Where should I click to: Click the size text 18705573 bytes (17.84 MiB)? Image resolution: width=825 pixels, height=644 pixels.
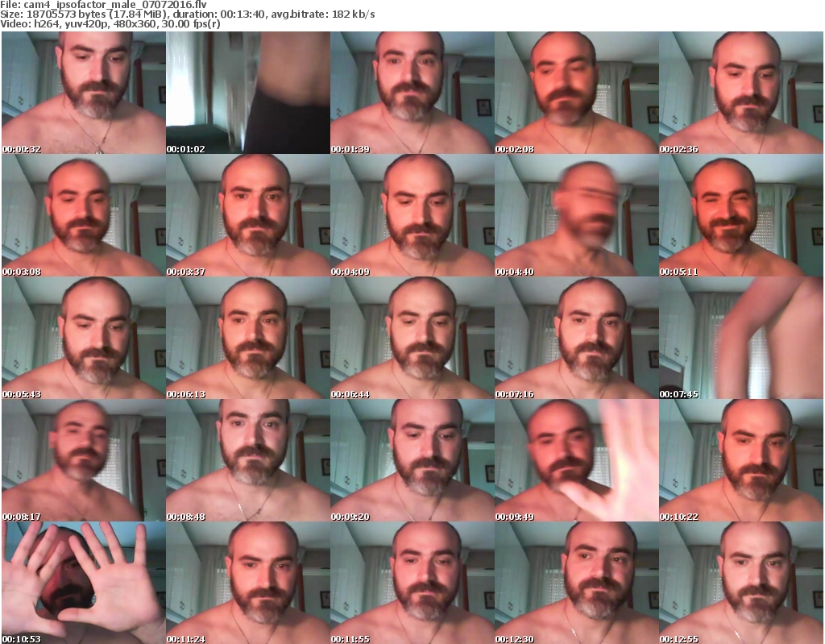point(96,15)
